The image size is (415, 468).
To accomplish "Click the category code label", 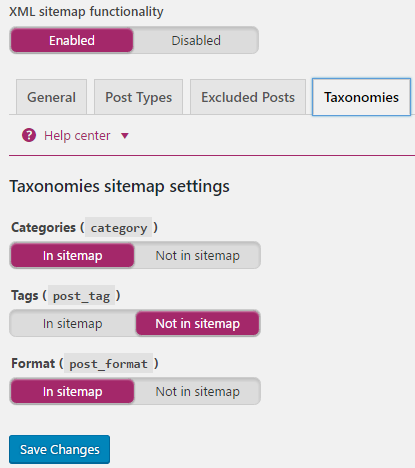I will [119, 228].
